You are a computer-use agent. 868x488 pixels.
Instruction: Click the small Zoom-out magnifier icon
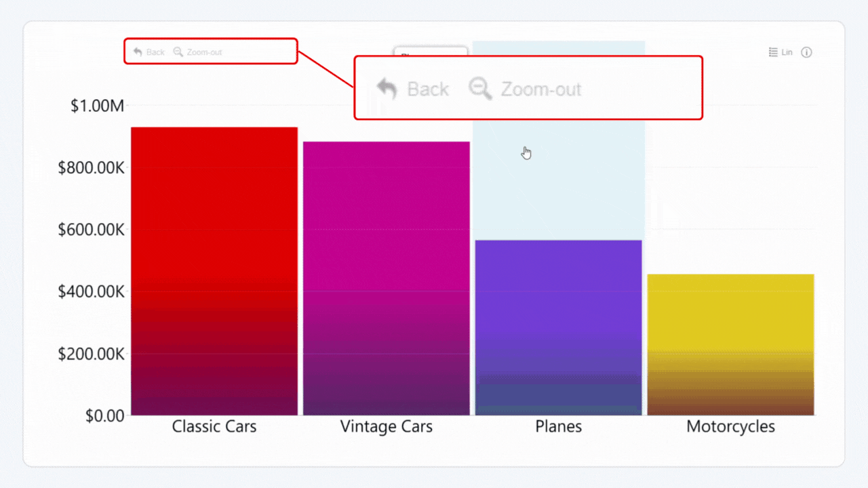[x=178, y=52]
